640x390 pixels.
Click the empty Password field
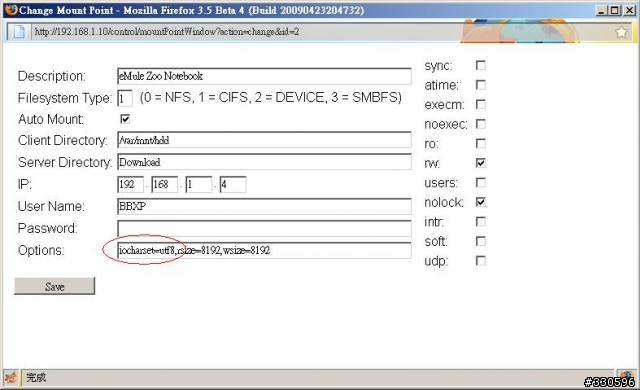click(x=264, y=228)
